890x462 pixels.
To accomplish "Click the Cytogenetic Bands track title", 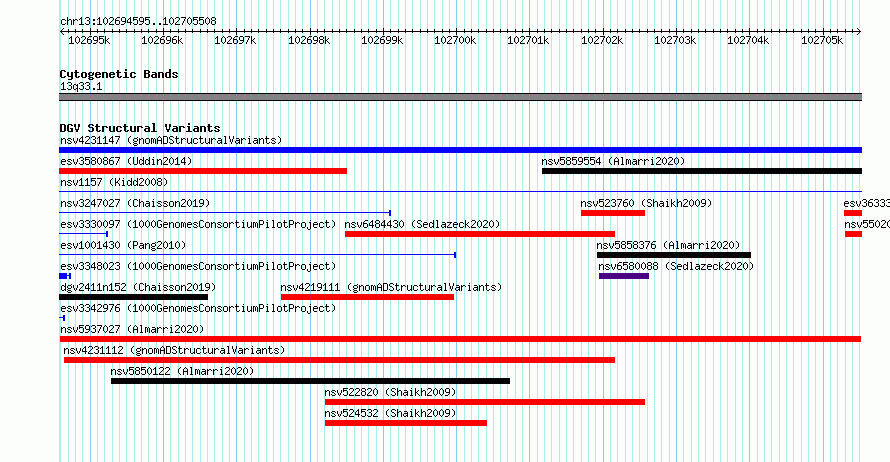I will point(119,74).
